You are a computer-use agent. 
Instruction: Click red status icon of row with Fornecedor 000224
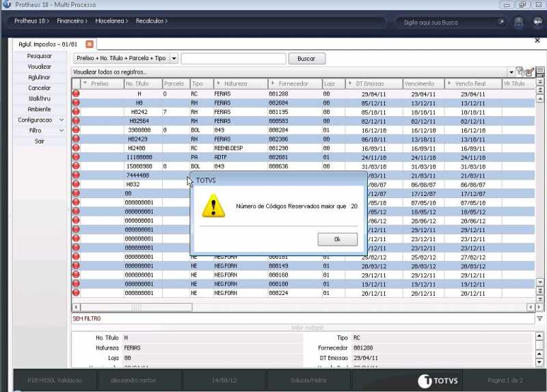[x=76, y=293]
